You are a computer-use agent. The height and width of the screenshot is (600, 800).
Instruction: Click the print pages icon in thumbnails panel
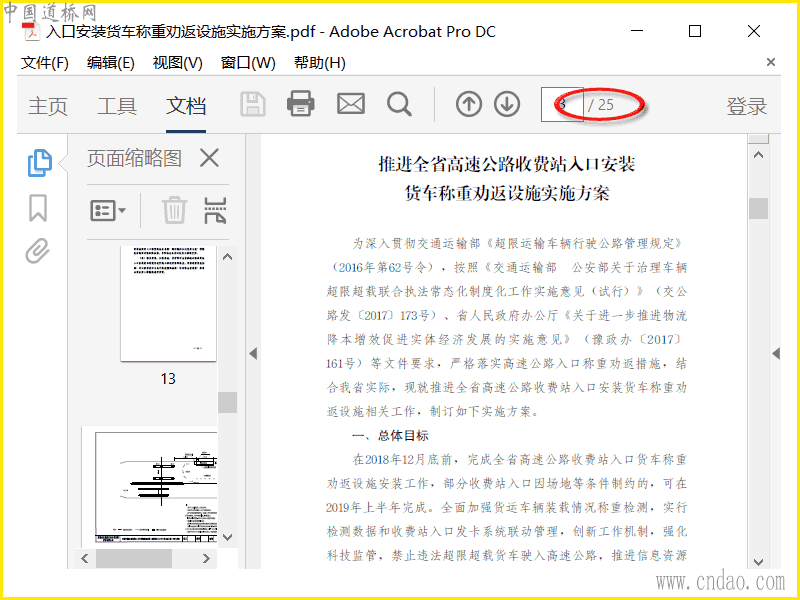[x=215, y=210]
